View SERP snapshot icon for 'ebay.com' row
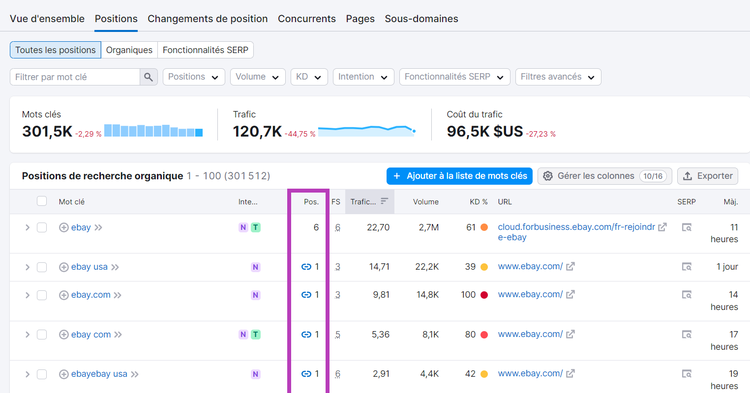The height and width of the screenshot is (393, 750). click(686, 295)
